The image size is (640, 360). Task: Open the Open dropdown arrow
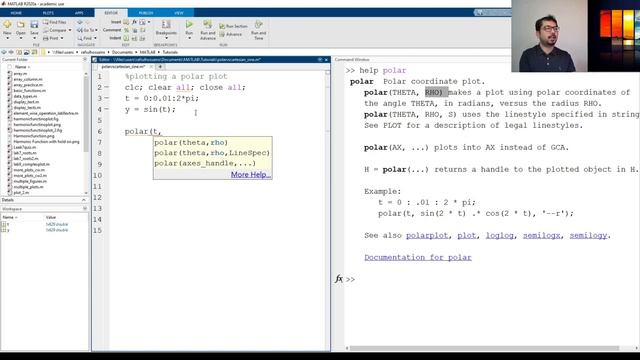(x=20, y=38)
